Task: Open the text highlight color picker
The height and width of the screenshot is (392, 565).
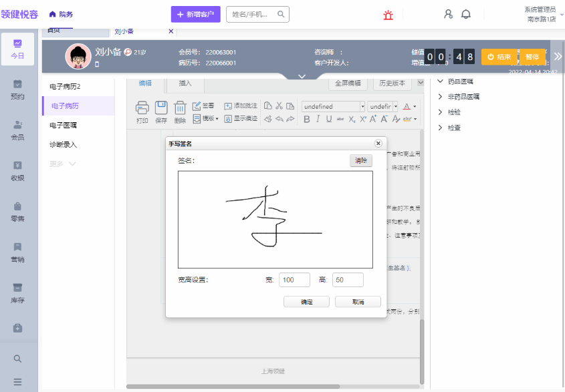Action: tap(410, 119)
